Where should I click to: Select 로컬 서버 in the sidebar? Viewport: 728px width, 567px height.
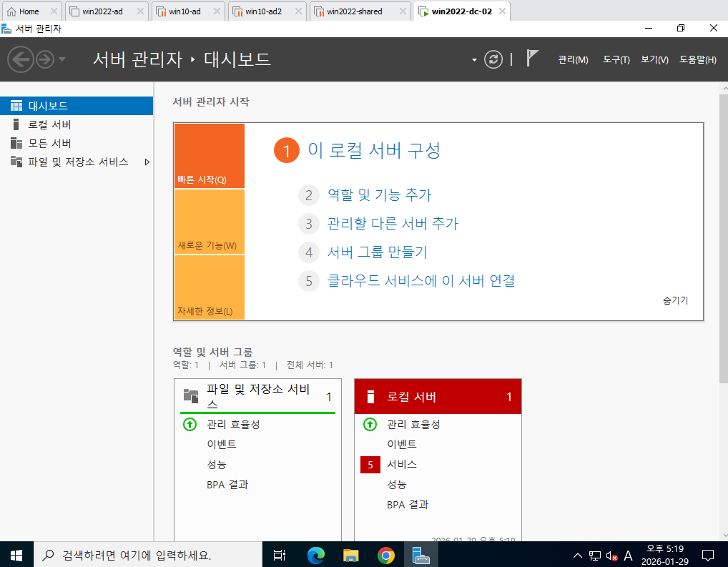77,124
